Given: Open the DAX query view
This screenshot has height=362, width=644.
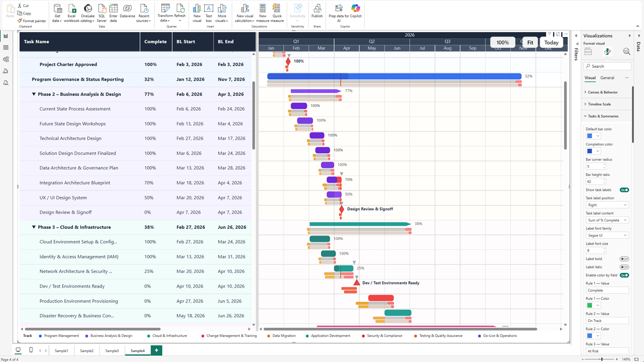Looking at the screenshot, I should pyautogui.click(x=7, y=71).
